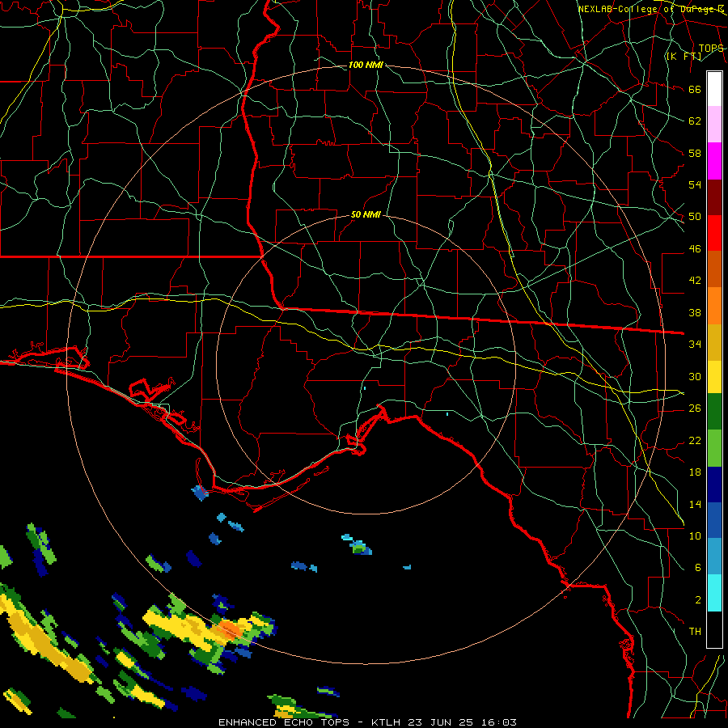This screenshot has height=728, width=728.
Task: Pick the dark orange legend swatch
Action: coord(714,269)
